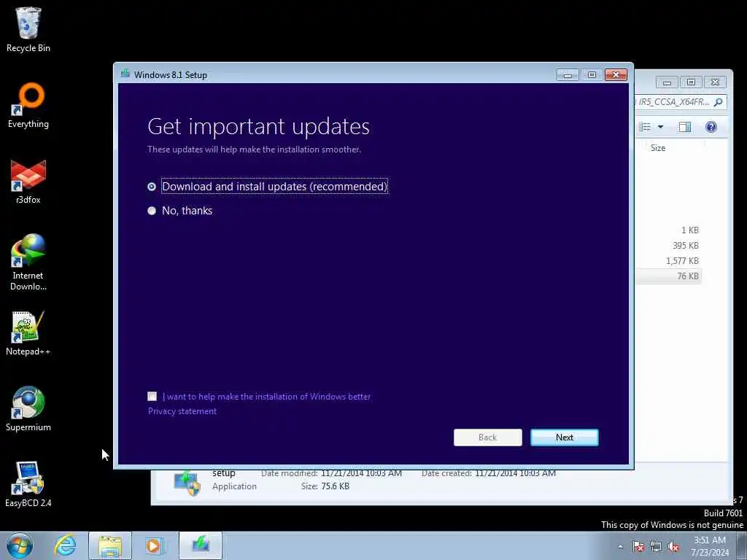Maximize the Explorer window behind setup
The image size is (747, 560).
pyautogui.click(x=691, y=82)
